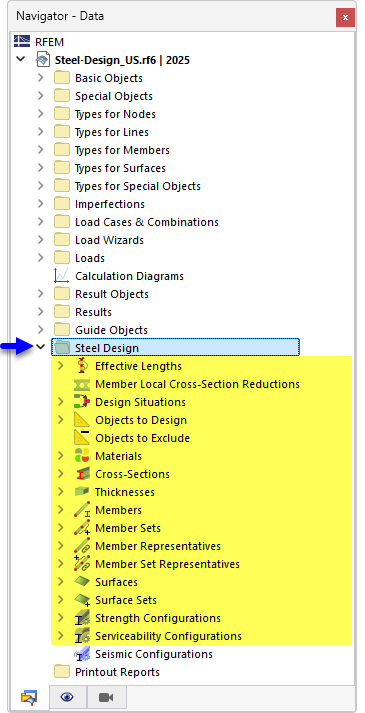The image size is (365, 713).
Task: Click the Effective Lengths icon
Action: click(82, 366)
